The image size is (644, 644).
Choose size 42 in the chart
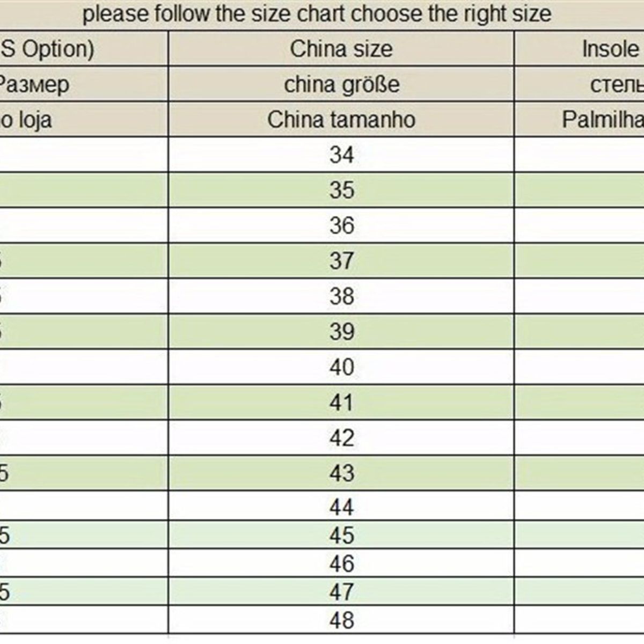[341, 438]
